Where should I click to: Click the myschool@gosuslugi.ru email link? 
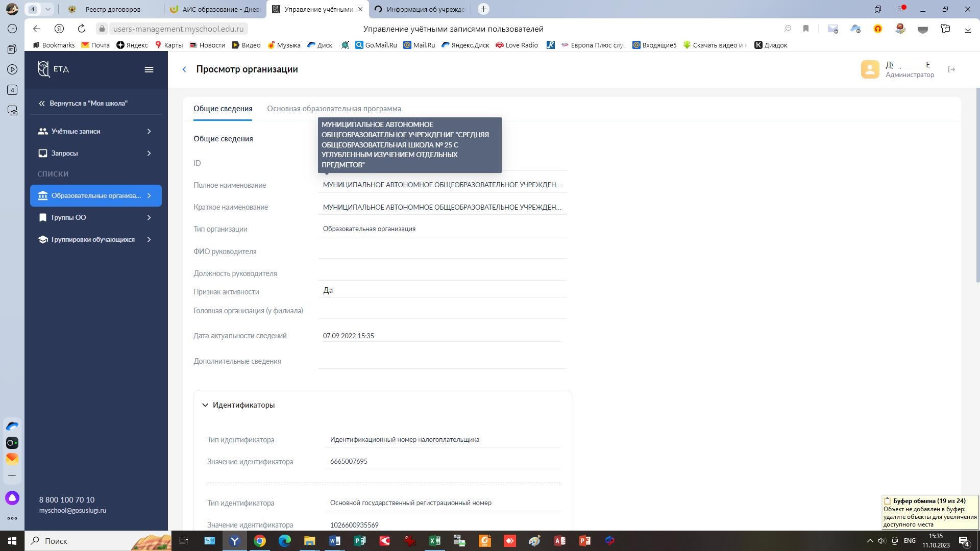point(73,511)
